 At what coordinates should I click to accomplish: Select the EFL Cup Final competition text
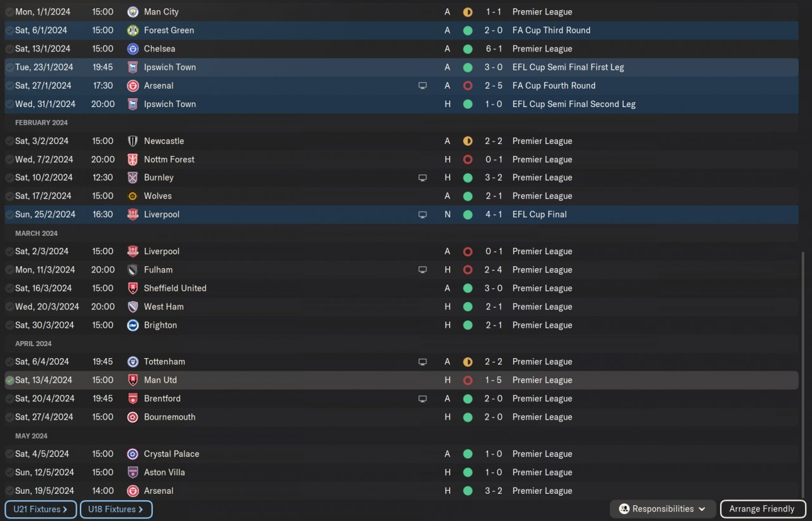click(540, 214)
